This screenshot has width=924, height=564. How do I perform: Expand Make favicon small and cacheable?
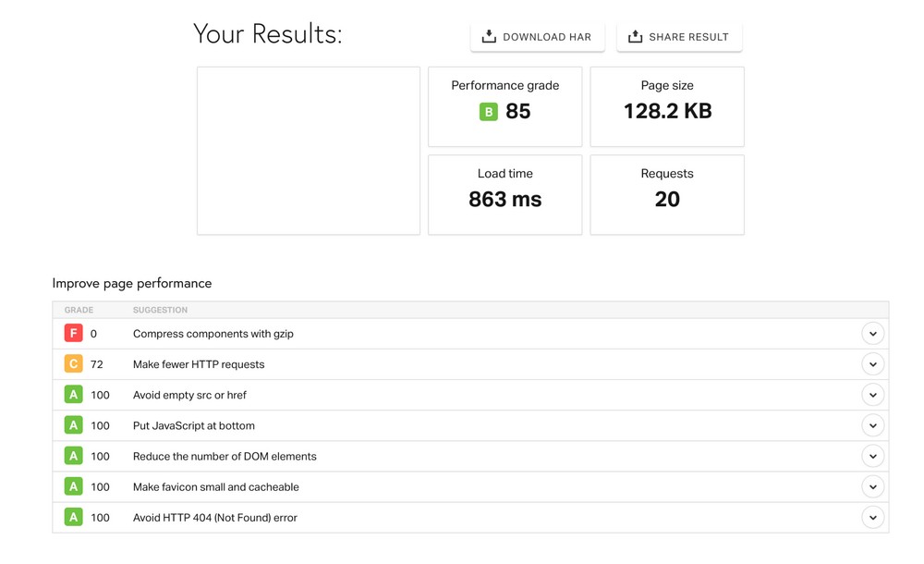click(872, 486)
